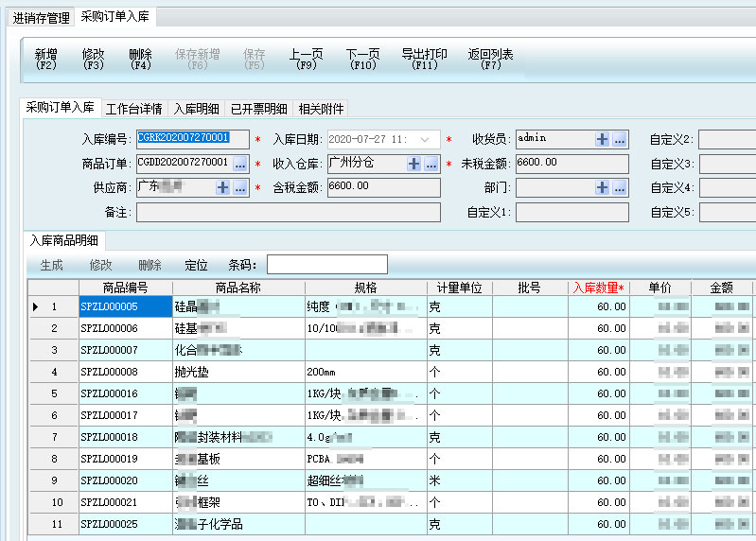Click the 金额 column header
This screenshot has height=541, width=756.
(722, 288)
